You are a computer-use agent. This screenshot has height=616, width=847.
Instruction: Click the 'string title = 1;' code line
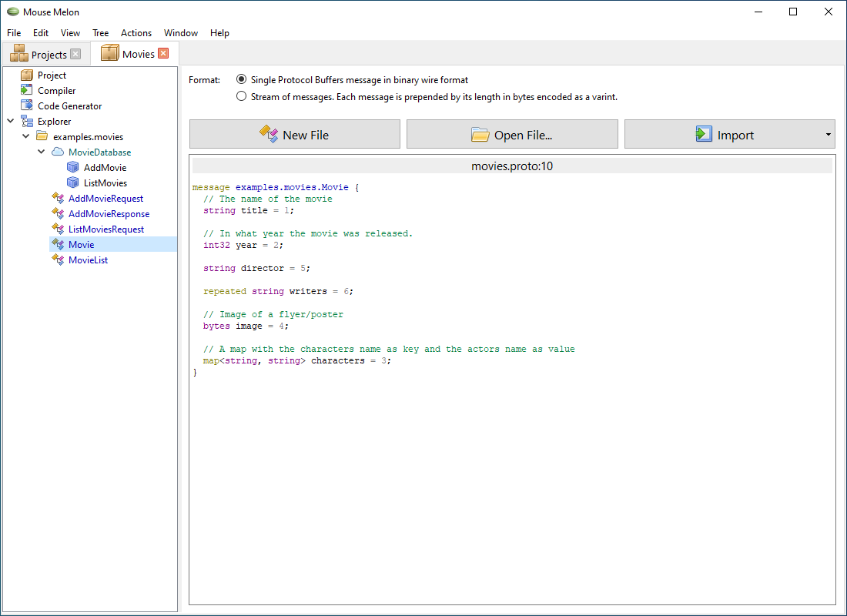tap(249, 210)
